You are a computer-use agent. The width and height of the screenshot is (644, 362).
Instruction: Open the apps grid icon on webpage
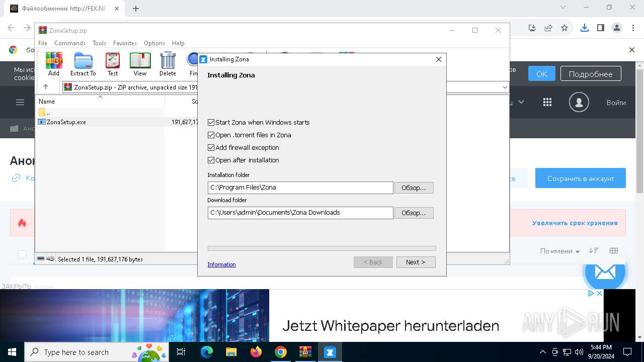547,102
